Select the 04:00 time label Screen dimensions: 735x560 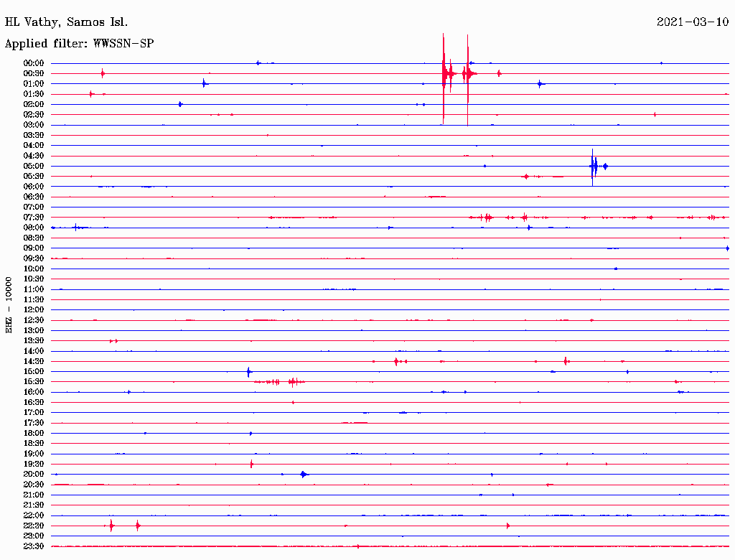tap(34, 146)
